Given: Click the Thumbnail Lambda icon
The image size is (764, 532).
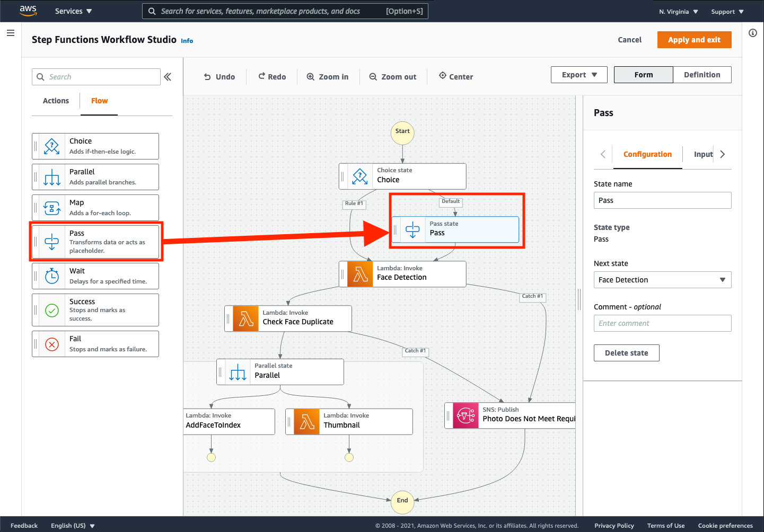Looking at the screenshot, I should 307,422.
